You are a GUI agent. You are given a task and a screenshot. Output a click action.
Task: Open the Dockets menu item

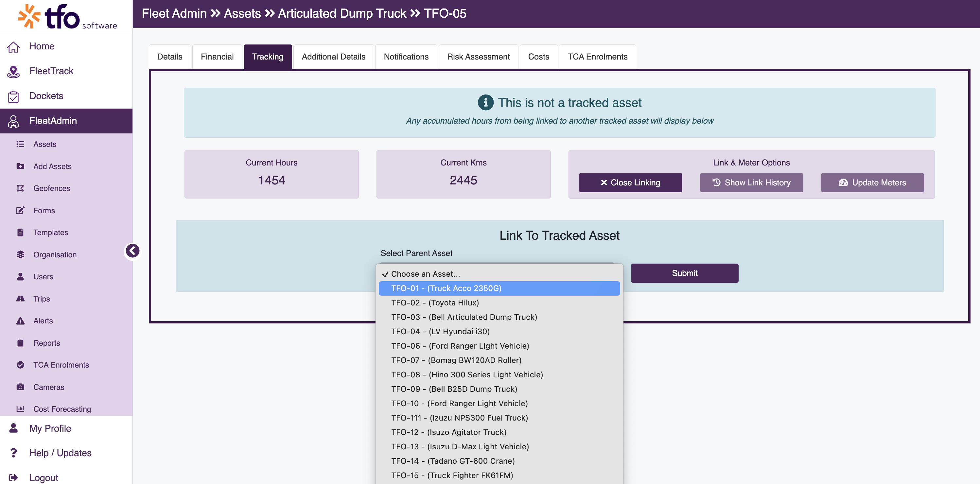tap(66, 96)
